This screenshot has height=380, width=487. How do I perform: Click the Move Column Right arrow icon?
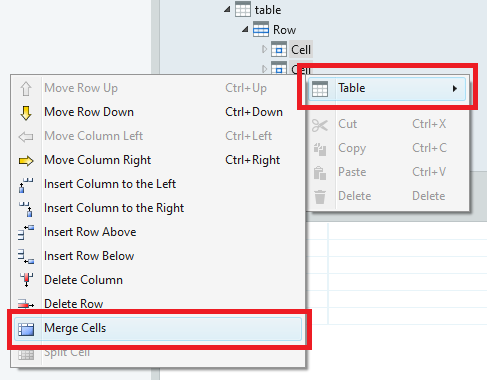(x=26, y=161)
